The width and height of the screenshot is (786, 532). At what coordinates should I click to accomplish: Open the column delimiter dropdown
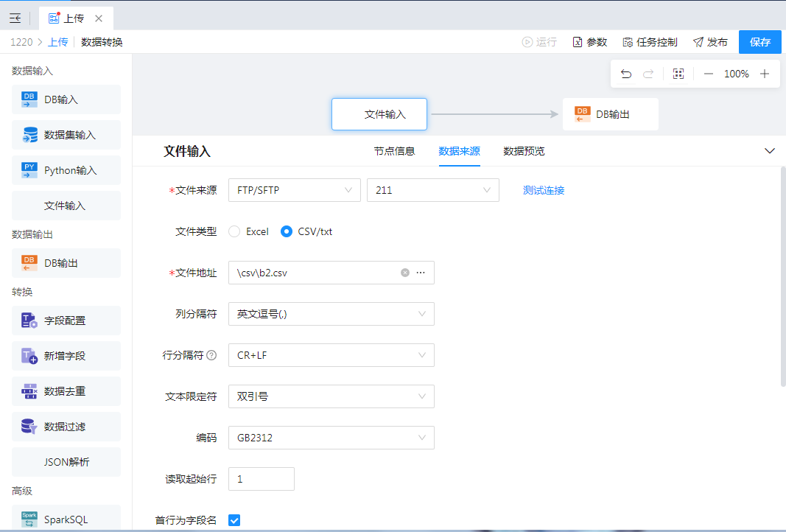click(331, 314)
